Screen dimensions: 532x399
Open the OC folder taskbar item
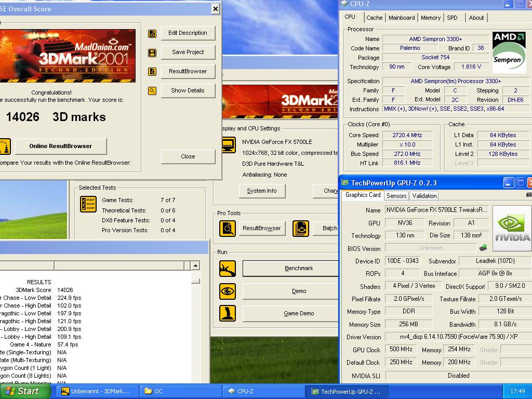tap(180, 392)
